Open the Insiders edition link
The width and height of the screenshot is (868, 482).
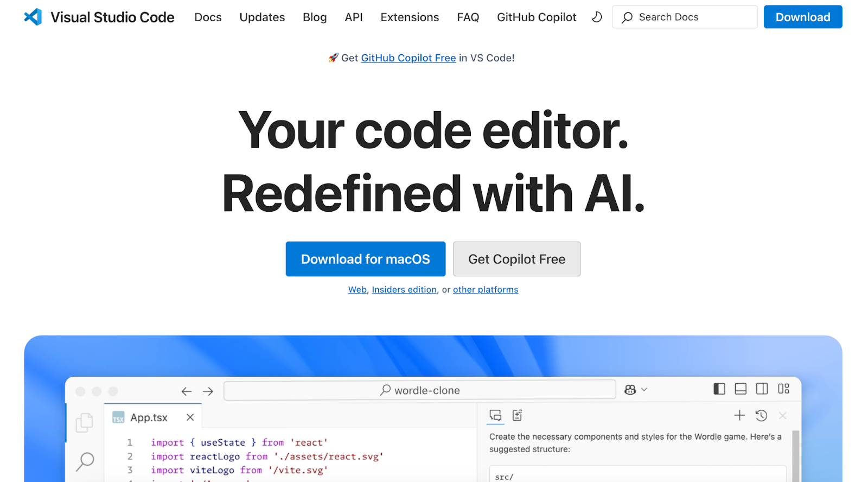coord(404,290)
